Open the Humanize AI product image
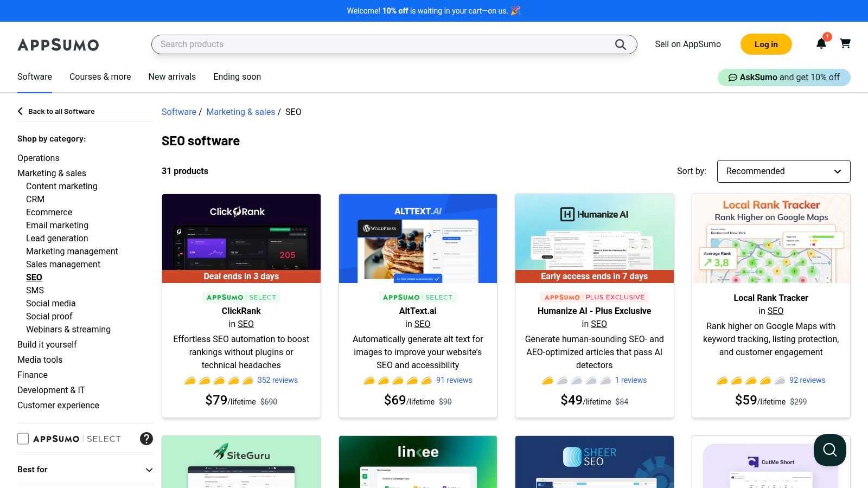Viewport: 868px width, 488px height. (x=595, y=239)
